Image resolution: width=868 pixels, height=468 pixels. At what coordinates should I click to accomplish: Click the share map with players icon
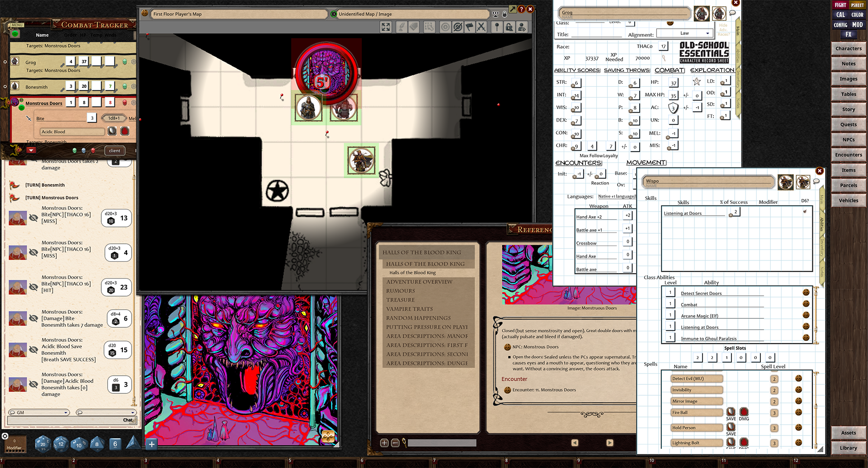(495, 14)
